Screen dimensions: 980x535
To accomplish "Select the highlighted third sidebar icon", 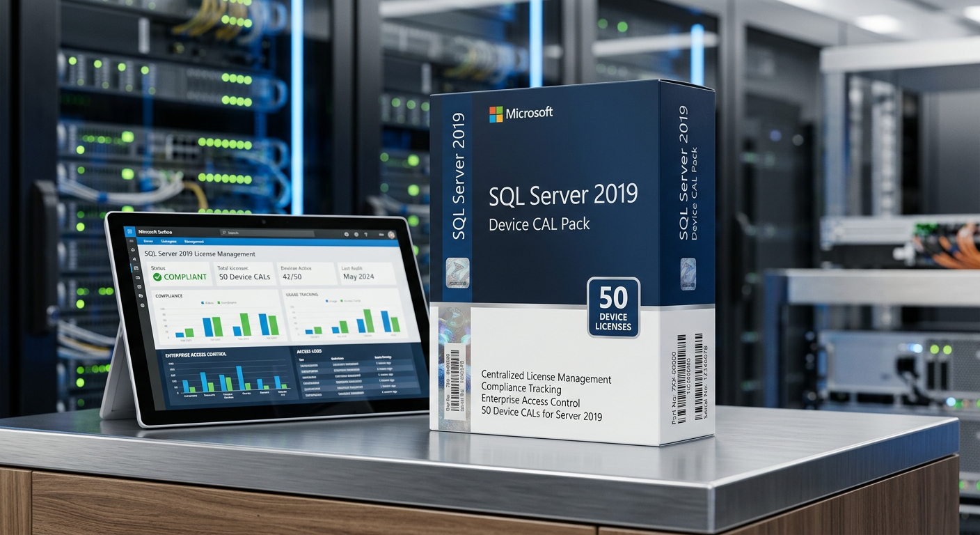I will pos(135,268).
